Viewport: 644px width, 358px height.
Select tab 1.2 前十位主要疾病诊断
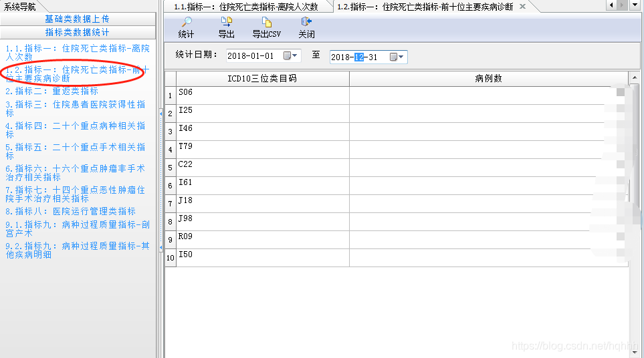[425, 7]
